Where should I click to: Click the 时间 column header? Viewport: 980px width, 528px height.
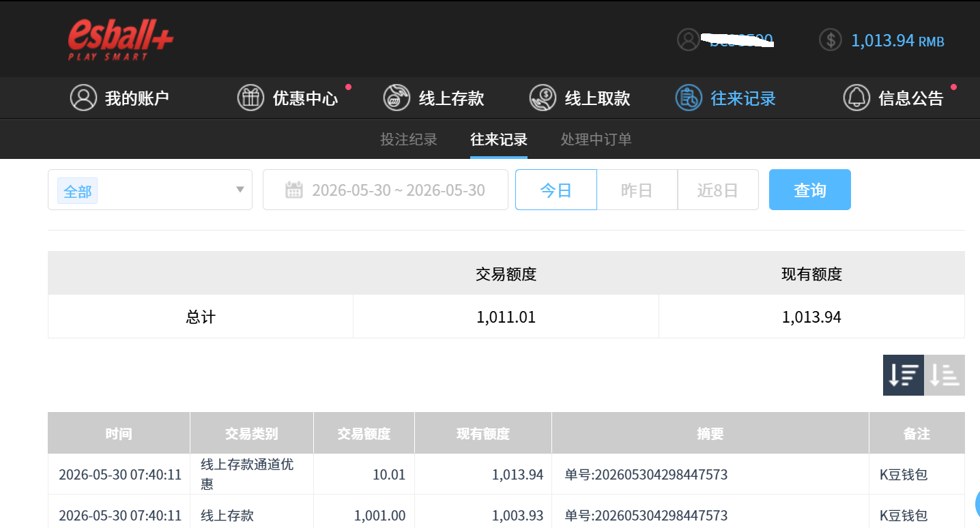[119, 433]
